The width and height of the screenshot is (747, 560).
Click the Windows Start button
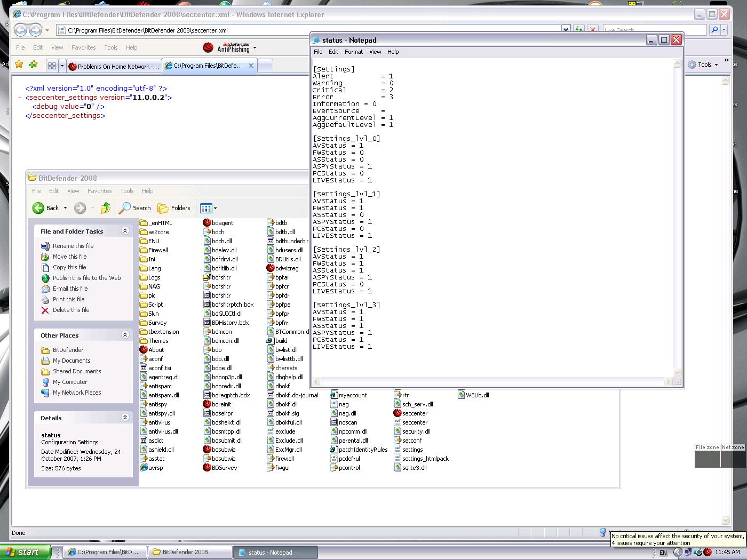[26, 552]
